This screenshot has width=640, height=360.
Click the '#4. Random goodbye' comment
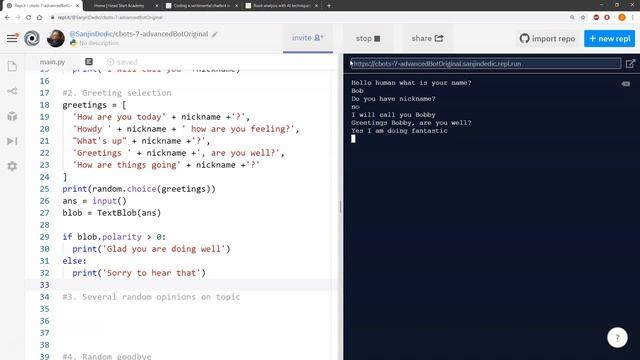click(107, 356)
